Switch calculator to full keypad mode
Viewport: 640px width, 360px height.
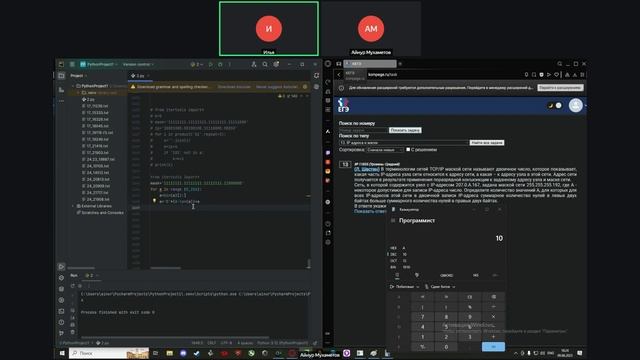tap(397, 275)
